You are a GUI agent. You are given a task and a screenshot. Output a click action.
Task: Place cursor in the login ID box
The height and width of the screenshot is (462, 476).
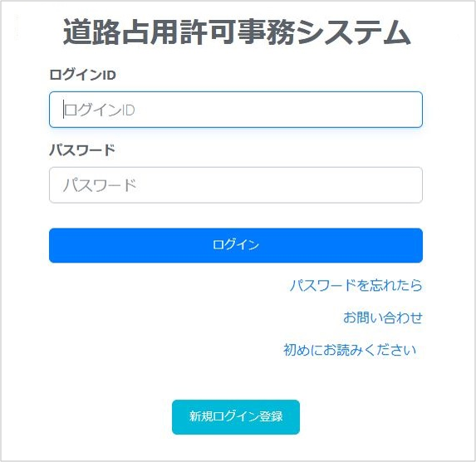[236, 110]
